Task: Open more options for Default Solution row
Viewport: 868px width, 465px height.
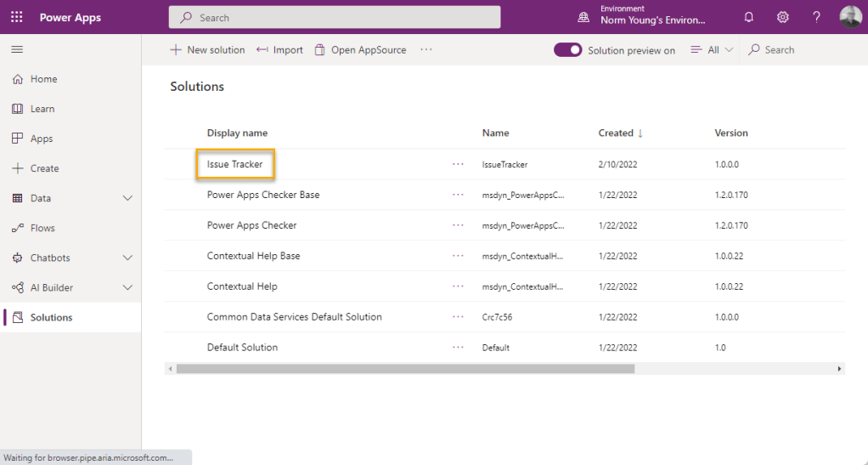Action: 458,347
